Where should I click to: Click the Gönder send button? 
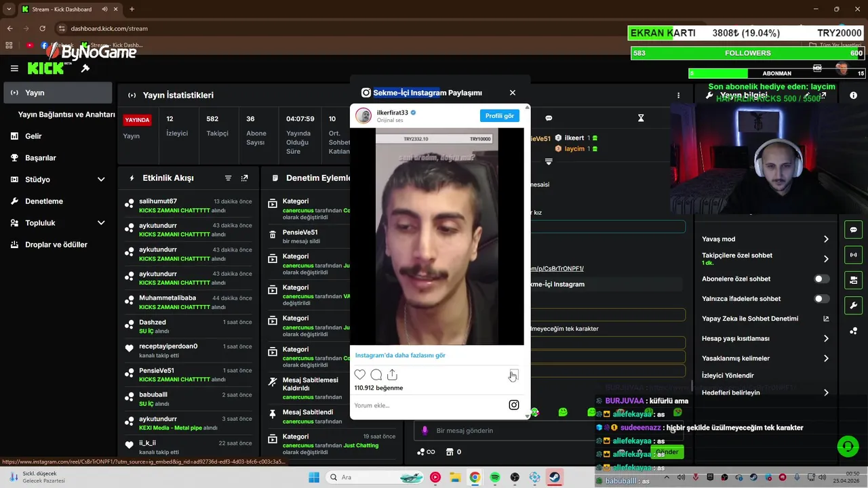667,452
